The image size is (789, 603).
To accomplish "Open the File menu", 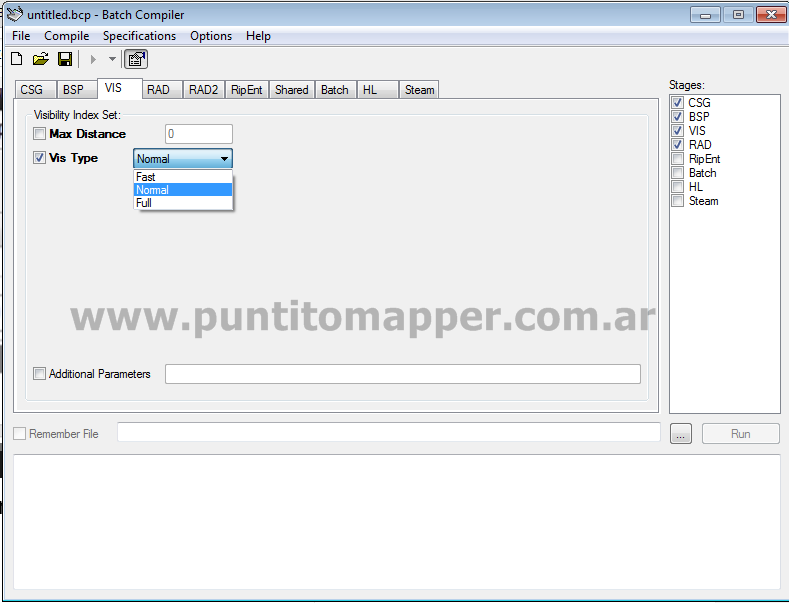I will click(x=21, y=36).
